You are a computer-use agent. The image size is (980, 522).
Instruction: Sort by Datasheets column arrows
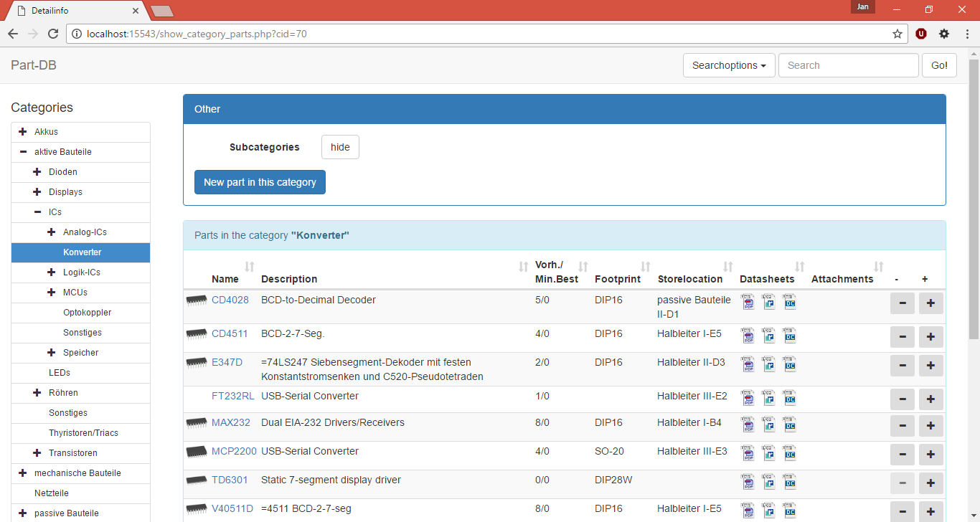(x=799, y=267)
